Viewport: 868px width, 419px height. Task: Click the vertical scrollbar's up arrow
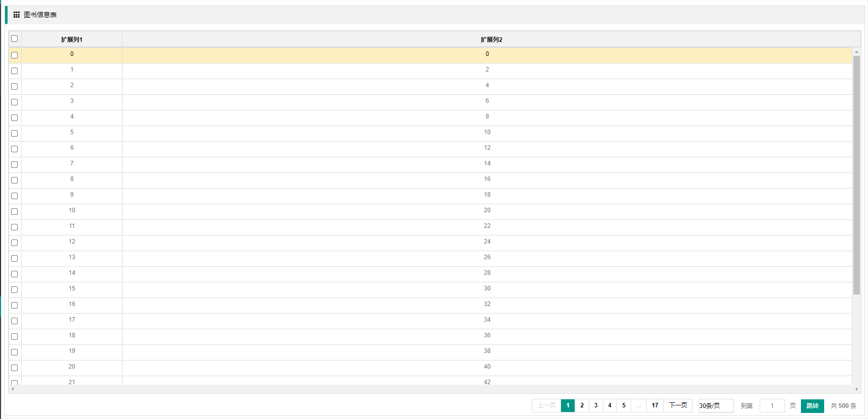856,52
